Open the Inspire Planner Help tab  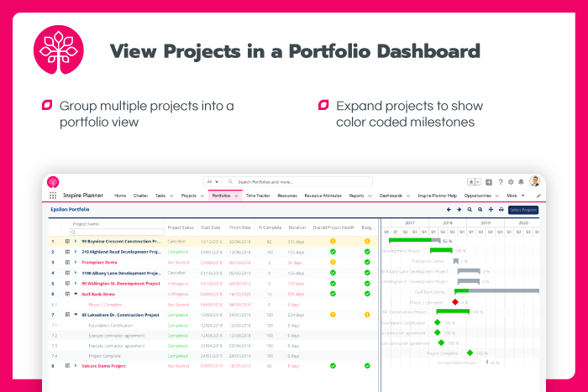coord(438,196)
